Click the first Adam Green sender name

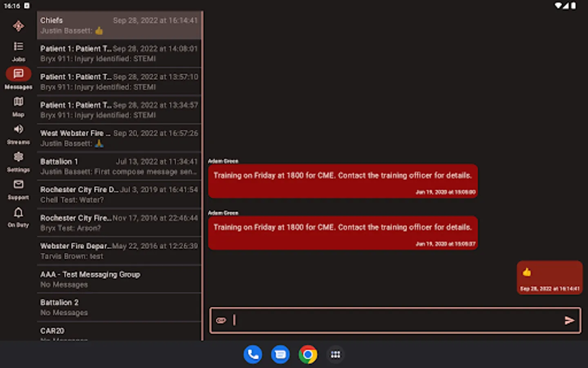click(223, 161)
